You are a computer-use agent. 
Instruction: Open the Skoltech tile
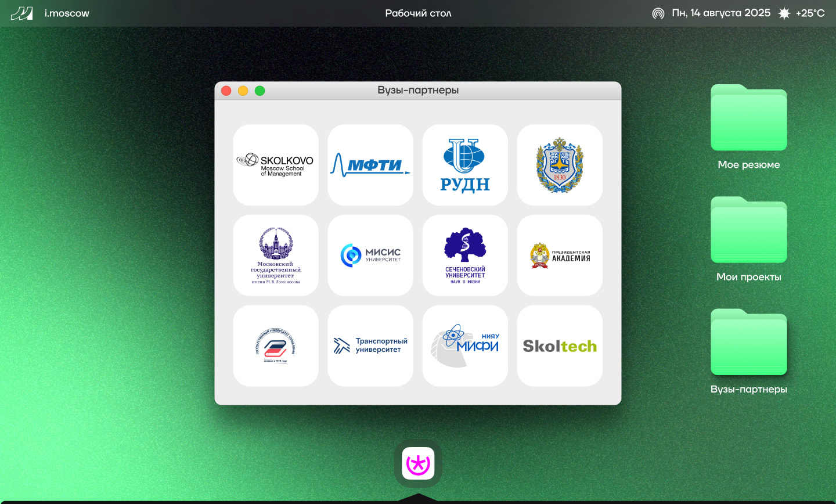point(560,346)
